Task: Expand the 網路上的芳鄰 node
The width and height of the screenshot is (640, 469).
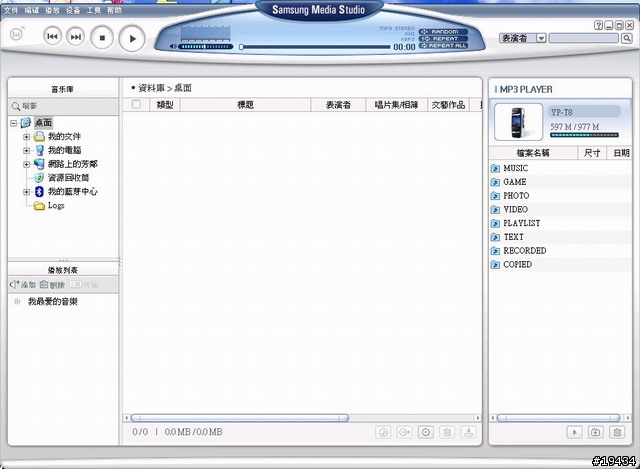Action: tap(27, 164)
